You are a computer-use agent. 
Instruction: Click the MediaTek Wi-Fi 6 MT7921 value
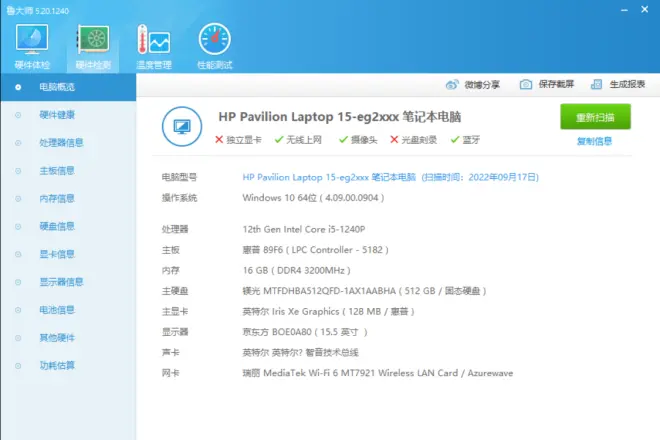tap(378, 373)
